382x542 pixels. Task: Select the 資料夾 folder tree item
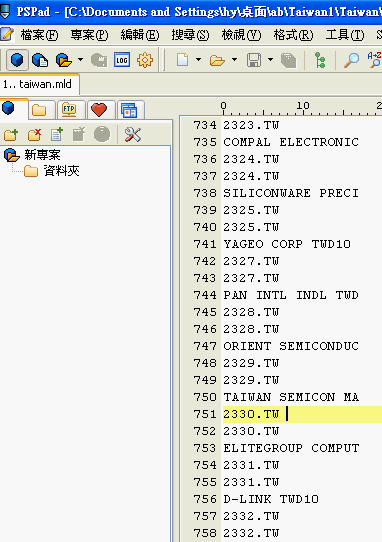(x=61, y=171)
